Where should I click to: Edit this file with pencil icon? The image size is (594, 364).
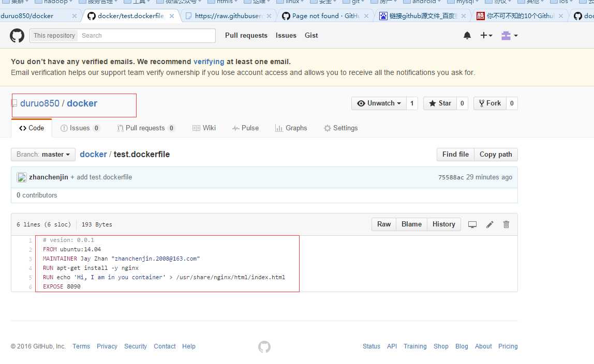[490, 224]
